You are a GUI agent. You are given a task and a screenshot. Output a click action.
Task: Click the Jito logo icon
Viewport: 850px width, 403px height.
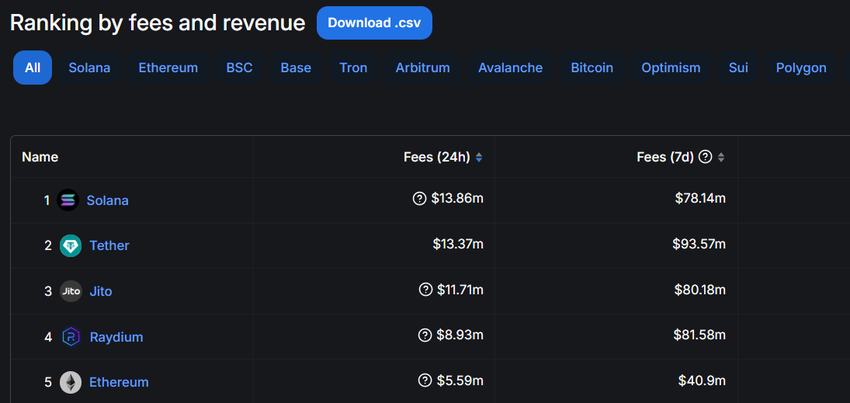click(x=71, y=291)
